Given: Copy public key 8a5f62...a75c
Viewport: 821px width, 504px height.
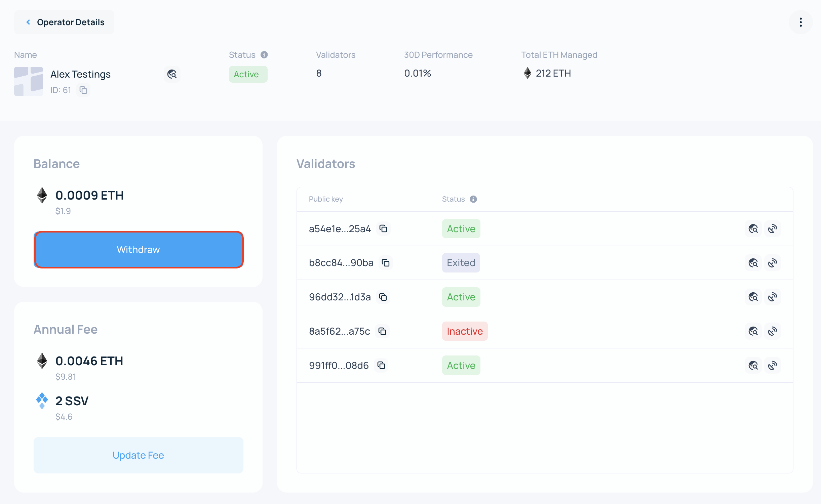Looking at the screenshot, I should (382, 331).
